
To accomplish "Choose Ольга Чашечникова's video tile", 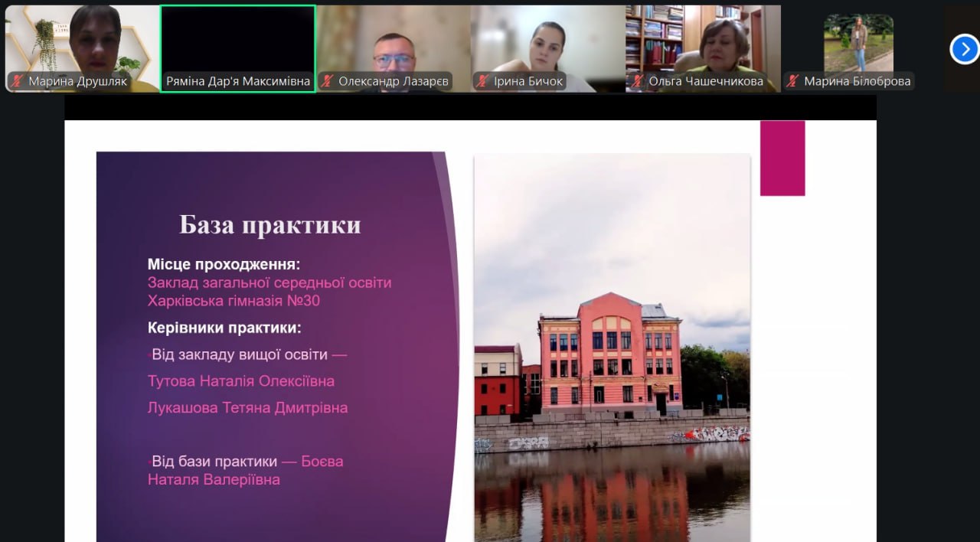I will (703, 40).
